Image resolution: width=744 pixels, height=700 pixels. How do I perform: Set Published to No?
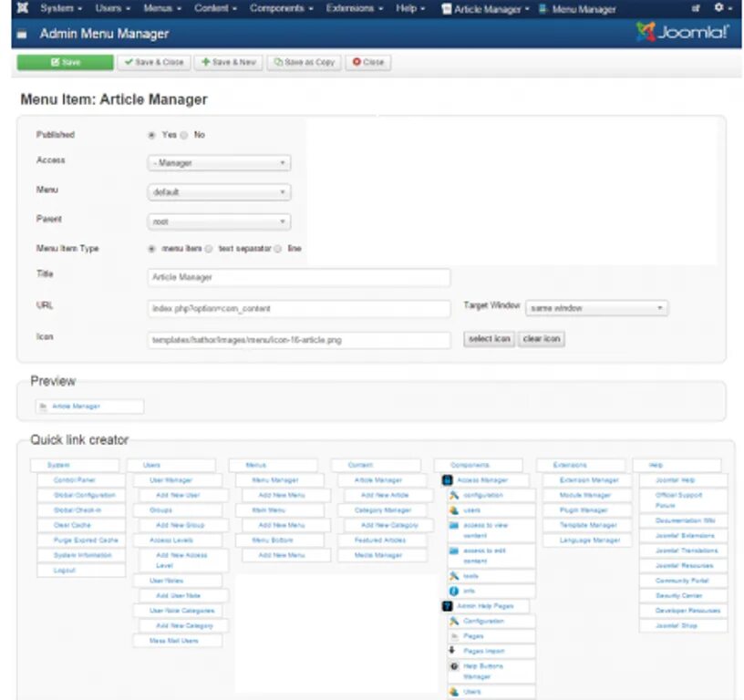tap(184, 135)
